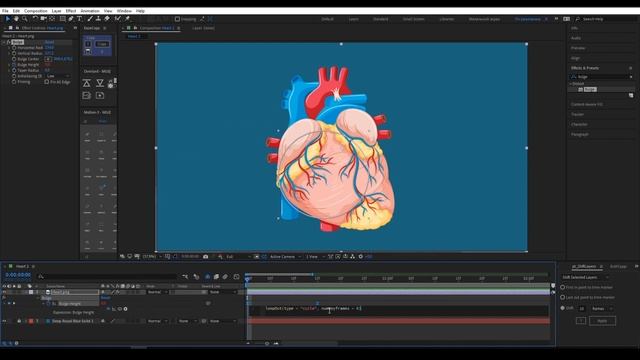The height and width of the screenshot is (360, 640).
Task: Select the Pan Behind anchor tool
Action: point(52,19)
